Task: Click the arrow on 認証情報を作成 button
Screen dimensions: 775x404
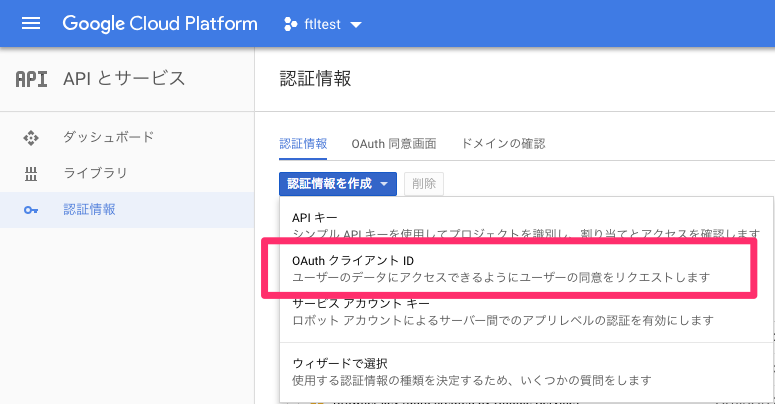Action: (384, 184)
